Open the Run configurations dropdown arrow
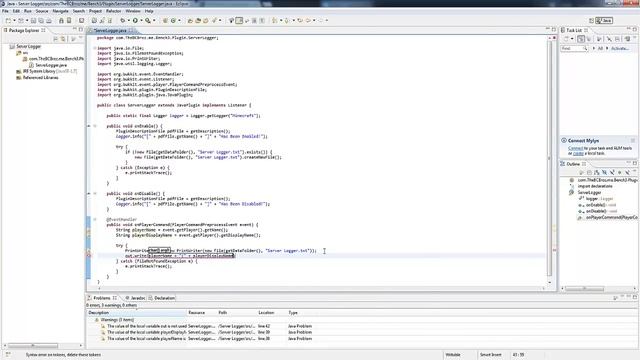640x360 pixels. pos(141,20)
